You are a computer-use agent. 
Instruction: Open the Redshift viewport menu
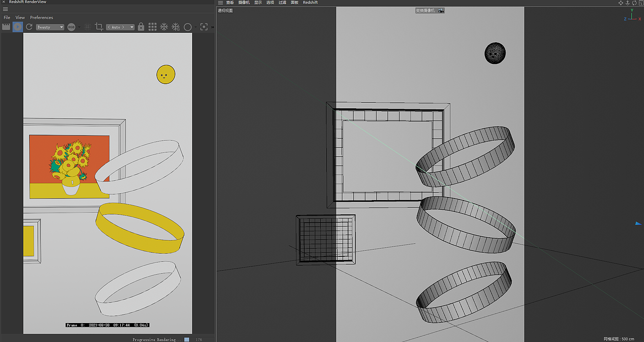tap(310, 3)
